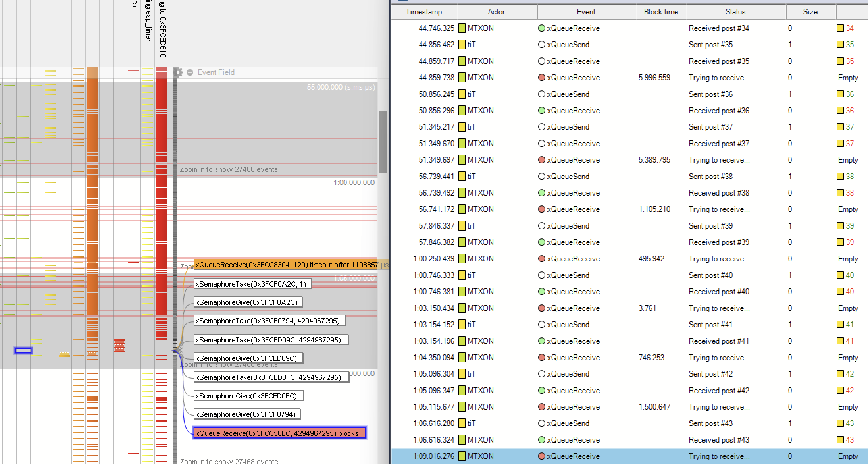Collapse the Event Field panel

pos(189,72)
